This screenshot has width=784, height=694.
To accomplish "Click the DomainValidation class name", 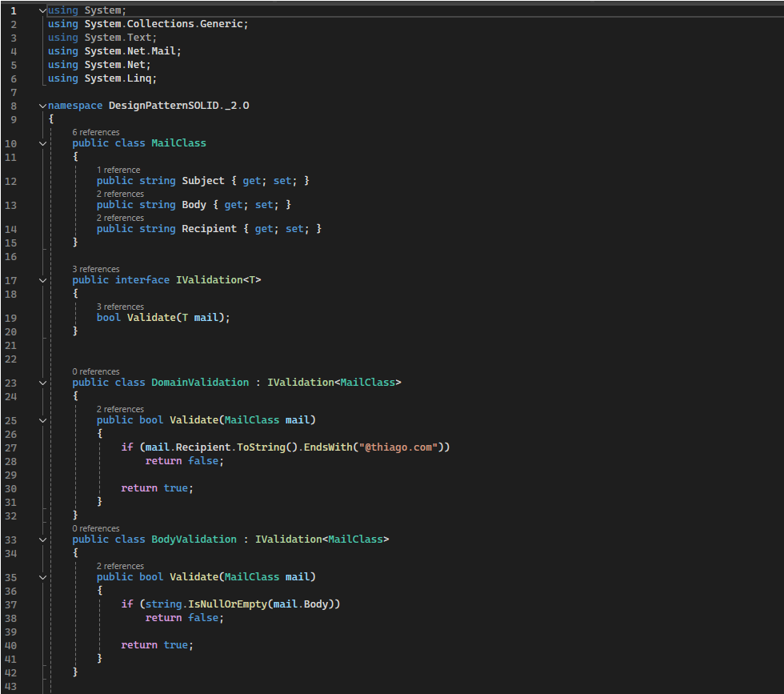I will click(200, 383).
